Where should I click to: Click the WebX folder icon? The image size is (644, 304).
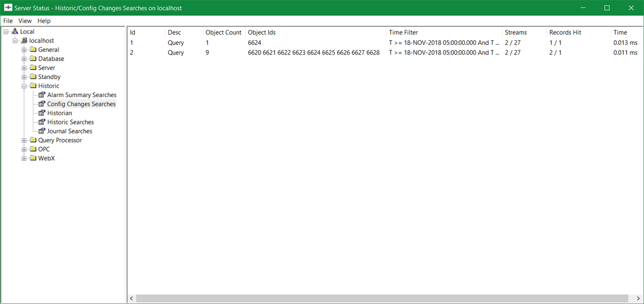pyautogui.click(x=33, y=158)
